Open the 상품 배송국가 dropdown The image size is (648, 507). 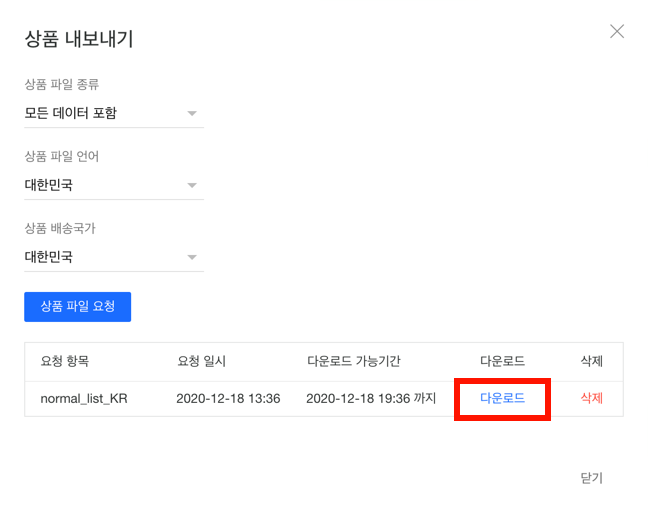(x=113, y=257)
